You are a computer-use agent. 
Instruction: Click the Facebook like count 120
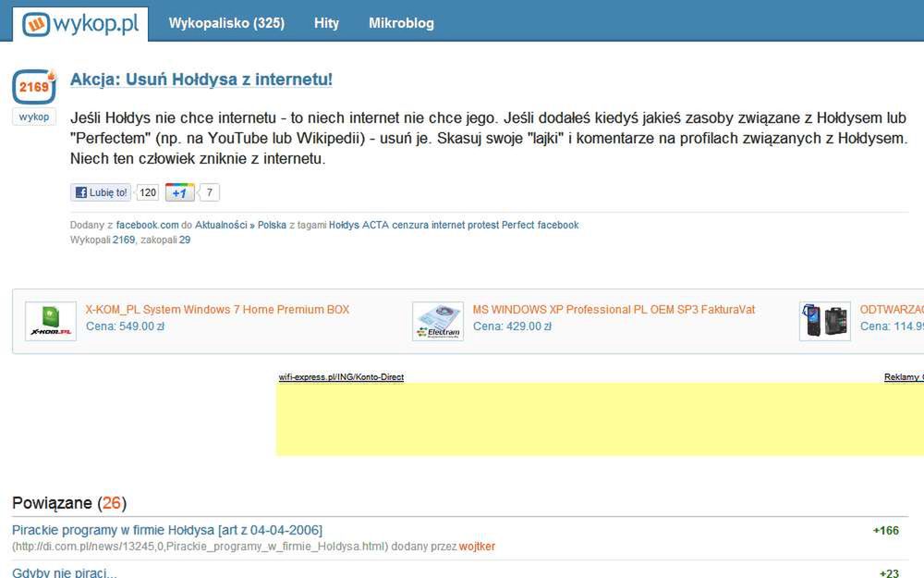coord(148,192)
